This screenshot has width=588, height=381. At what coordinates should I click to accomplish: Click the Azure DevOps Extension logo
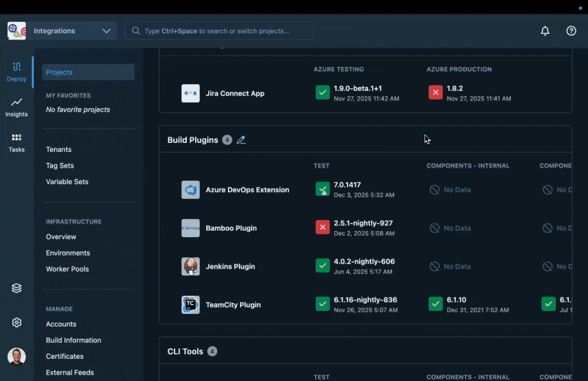point(190,189)
